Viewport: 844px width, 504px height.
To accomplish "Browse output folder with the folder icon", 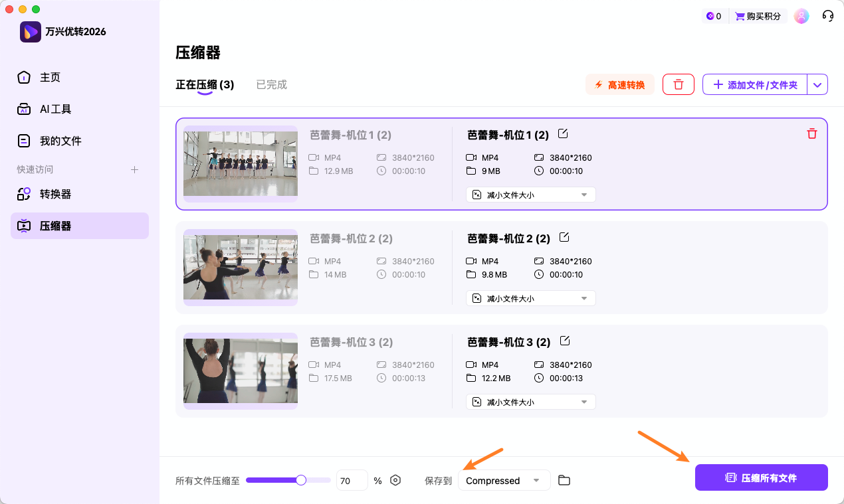I will tap(564, 479).
